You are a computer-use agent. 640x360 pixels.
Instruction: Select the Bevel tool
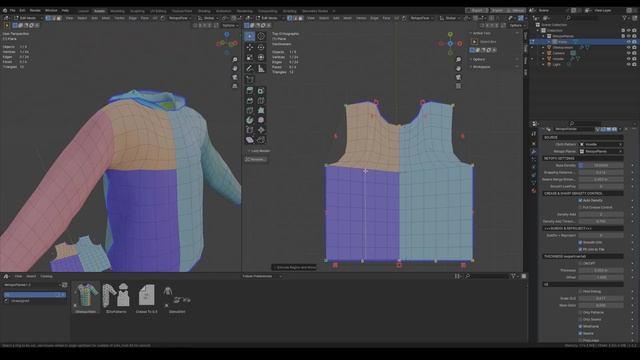pos(250,100)
